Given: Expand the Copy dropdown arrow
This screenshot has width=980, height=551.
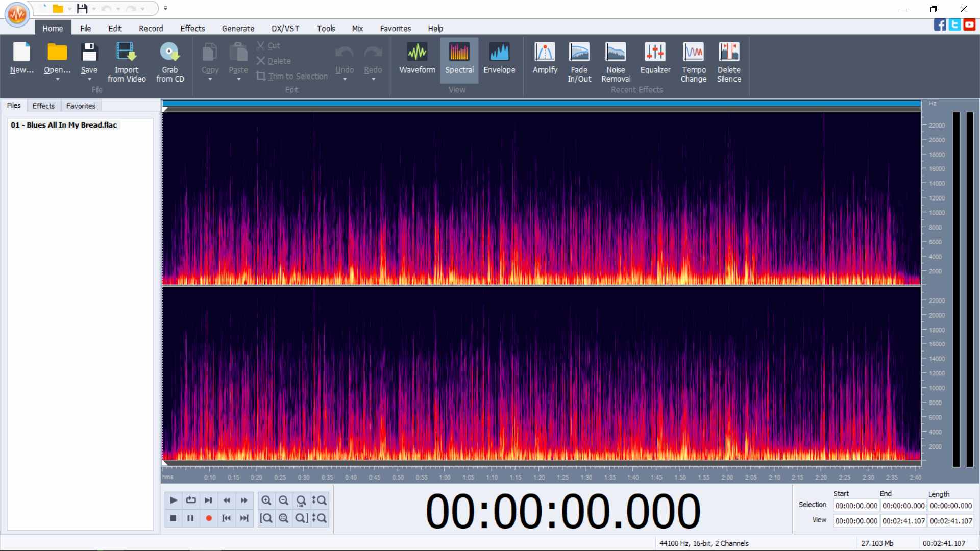Looking at the screenshot, I should [x=210, y=80].
